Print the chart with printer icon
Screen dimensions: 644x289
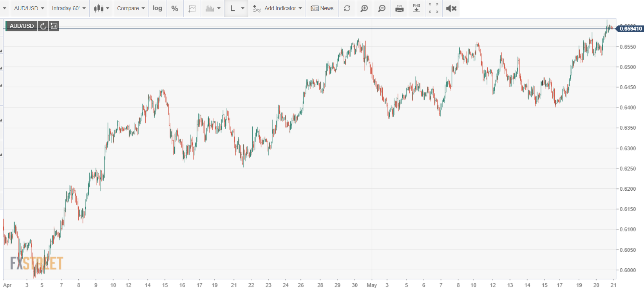pos(399,8)
